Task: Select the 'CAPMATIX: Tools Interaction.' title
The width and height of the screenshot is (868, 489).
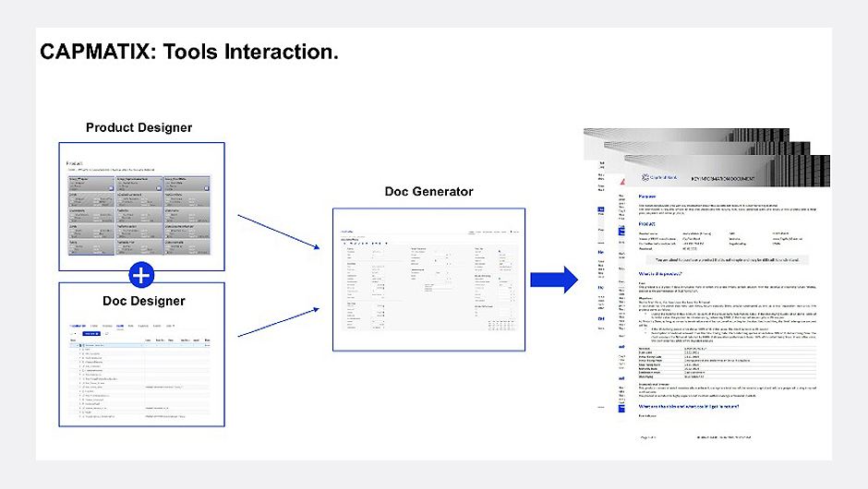Action: tap(189, 52)
